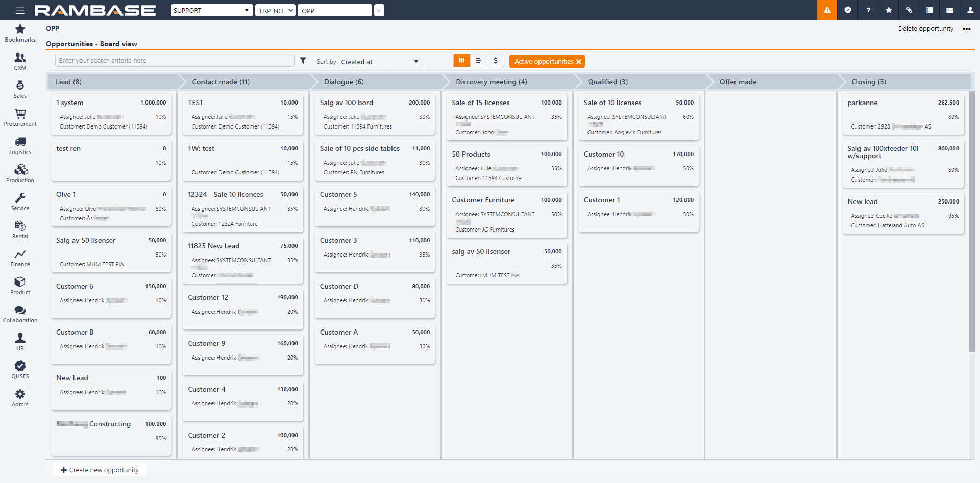Open the filter funnel icon
980x483 pixels.
(x=303, y=61)
